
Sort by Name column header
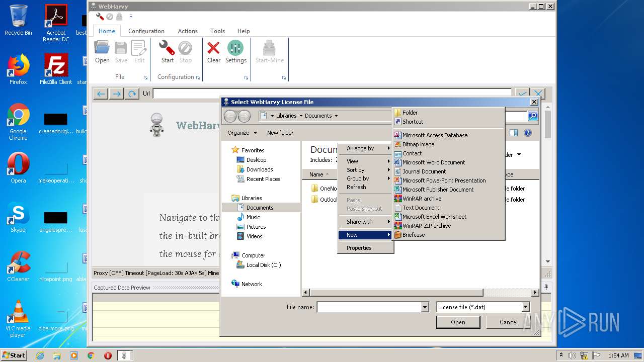[319, 174]
